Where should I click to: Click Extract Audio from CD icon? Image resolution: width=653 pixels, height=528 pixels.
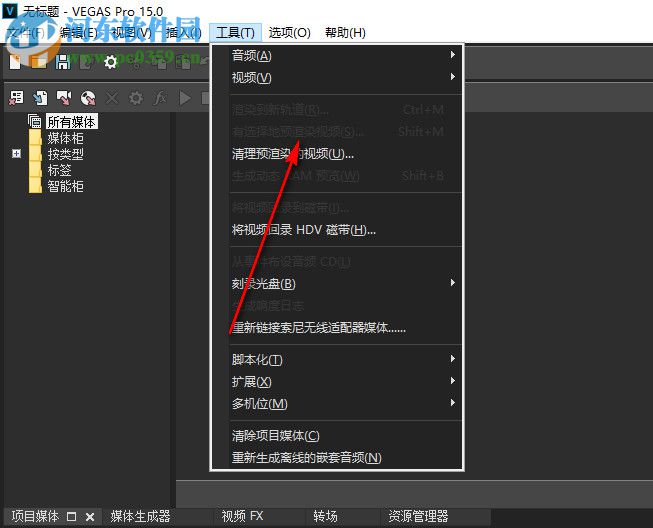(88, 98)
